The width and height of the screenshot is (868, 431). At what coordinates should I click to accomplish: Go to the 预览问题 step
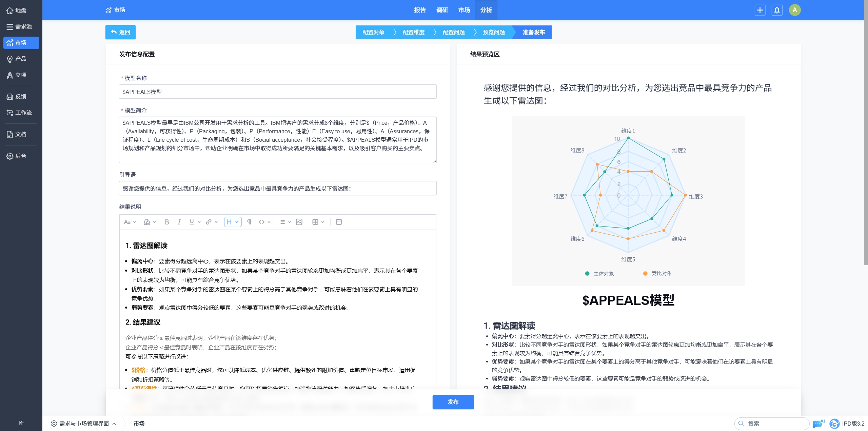494,32
